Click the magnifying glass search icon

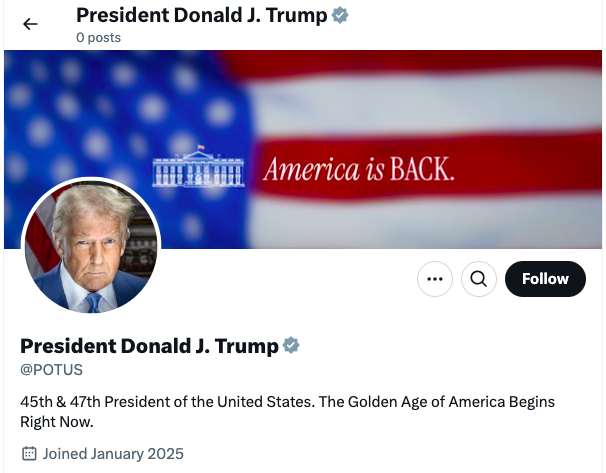479,279
